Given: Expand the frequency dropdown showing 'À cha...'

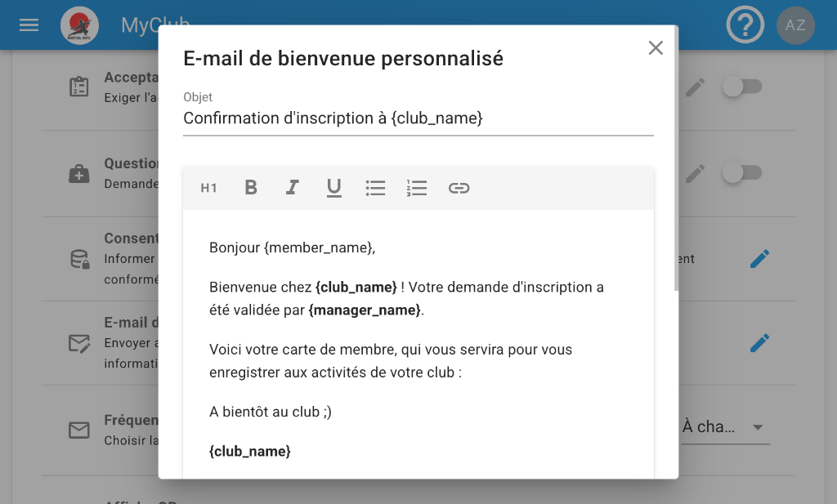Looking at the screenshot, I should pos(725,427).
